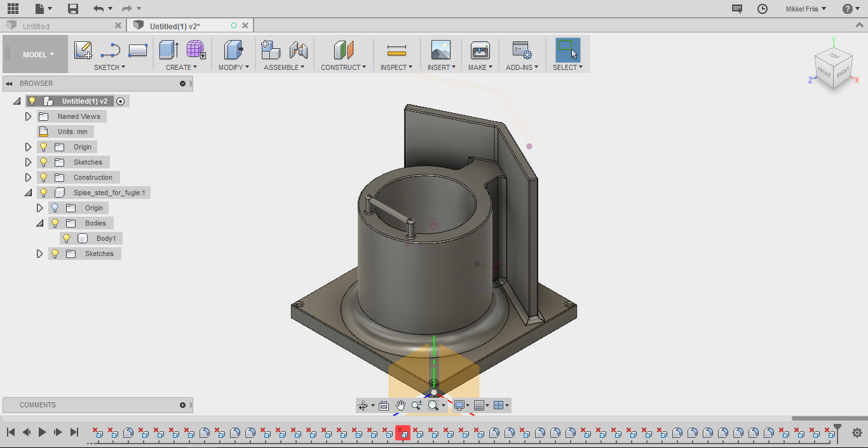Select the Look At tool
Image resolution: width=868 pixels, height=448 pixels.
coord(383,405)
